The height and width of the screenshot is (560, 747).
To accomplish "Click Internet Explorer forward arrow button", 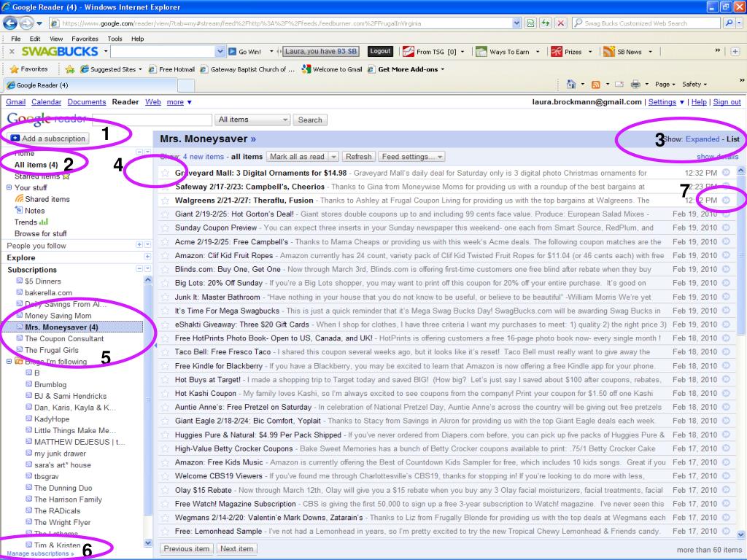I will point(26,23).
